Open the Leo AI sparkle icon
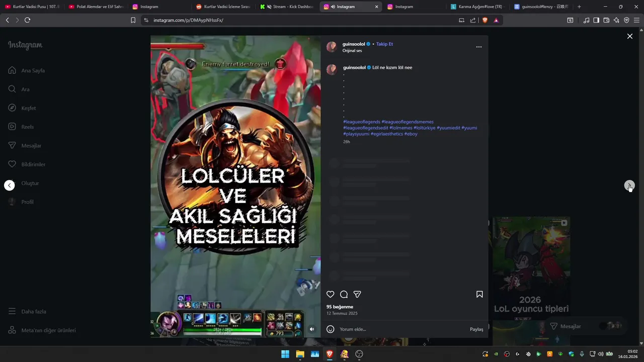 coord(616,20)
